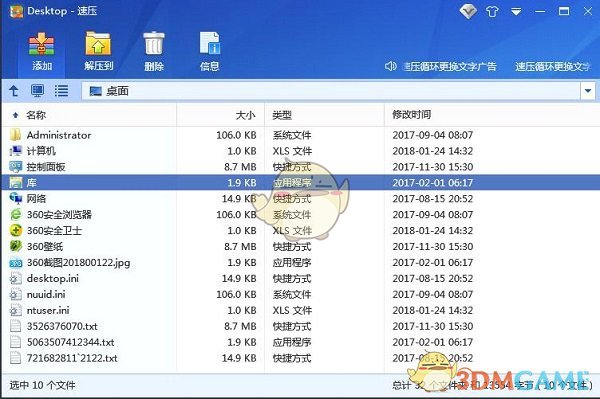
Task: Select the ntuser.ini file icon
Action: click(15, 310)
